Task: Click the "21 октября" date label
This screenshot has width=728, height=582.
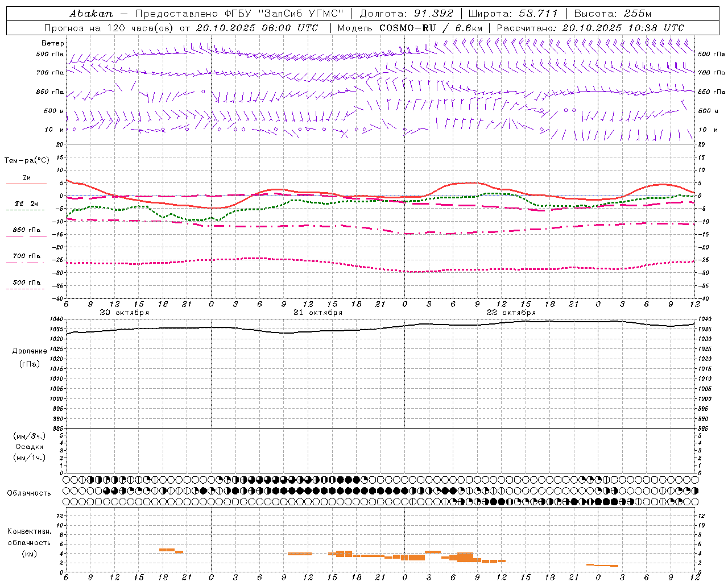Action: [x=318, y=313]
